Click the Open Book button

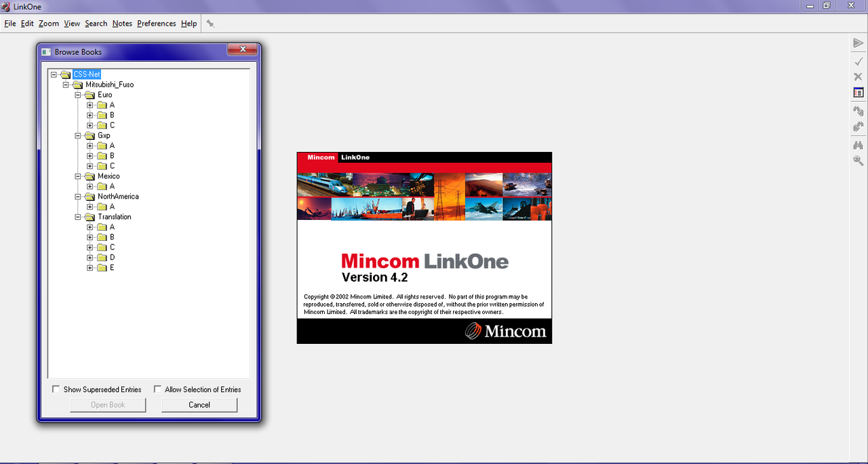[108, 405]
